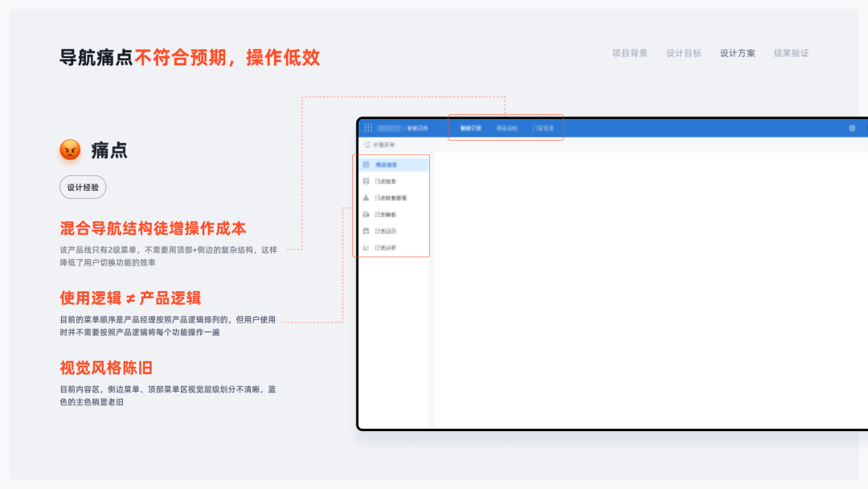Click the heading 使用逻辑 ≠ 产品逻辑
This screenshot has height=489, width=868.
point(131,298)
